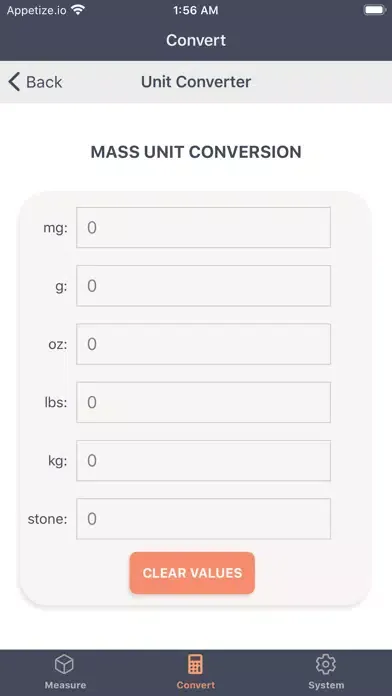This screenshot has height=696, width=392.
Task: Tap the Mass Unit Conversion heading
Action: pyautogui.click(x=196, y=152)
